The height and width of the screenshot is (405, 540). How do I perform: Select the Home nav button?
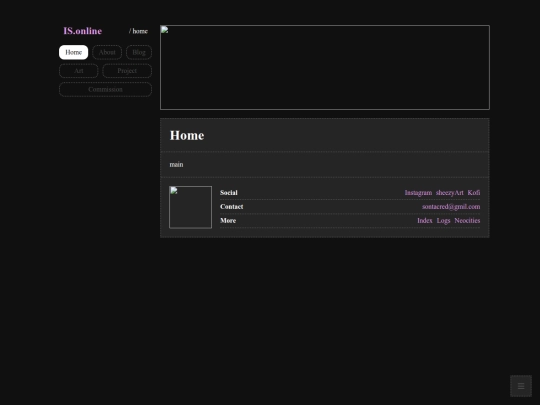pos(73,52)
